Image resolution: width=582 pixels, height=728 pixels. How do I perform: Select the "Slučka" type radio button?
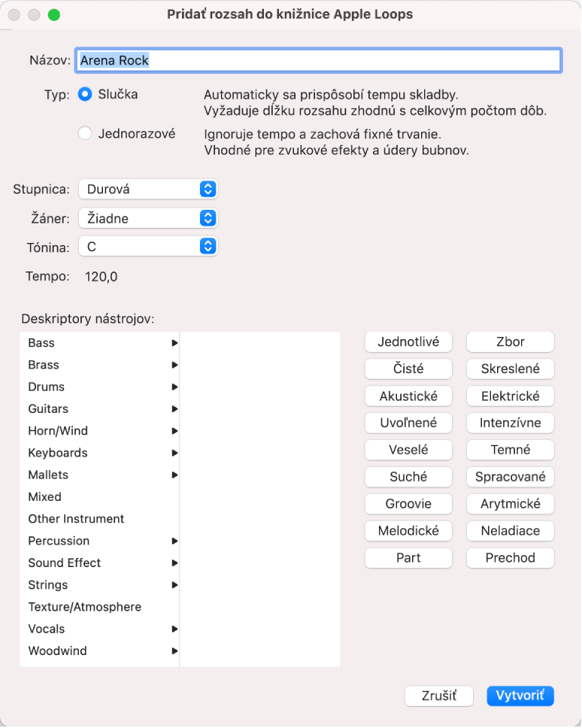pyautogui.click(x=86, y=95)
